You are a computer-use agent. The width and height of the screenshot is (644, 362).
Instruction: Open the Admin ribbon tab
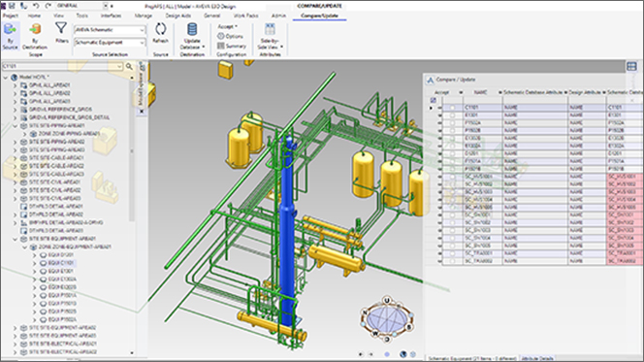(x=278, y=16)
